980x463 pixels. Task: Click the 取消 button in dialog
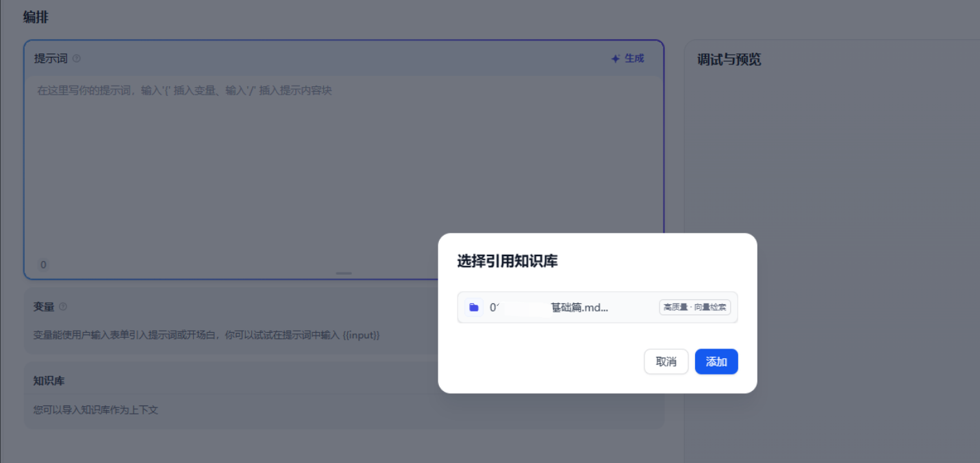666,362
